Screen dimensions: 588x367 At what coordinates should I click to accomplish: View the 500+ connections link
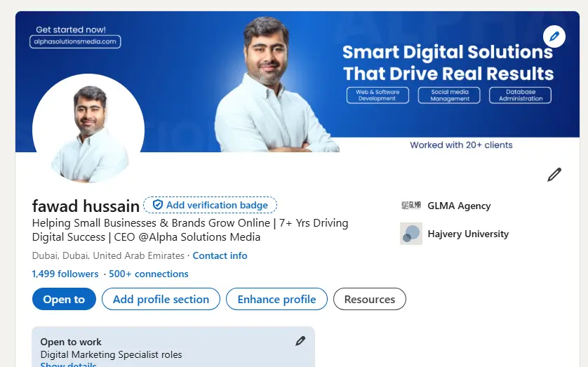[149, 274]
